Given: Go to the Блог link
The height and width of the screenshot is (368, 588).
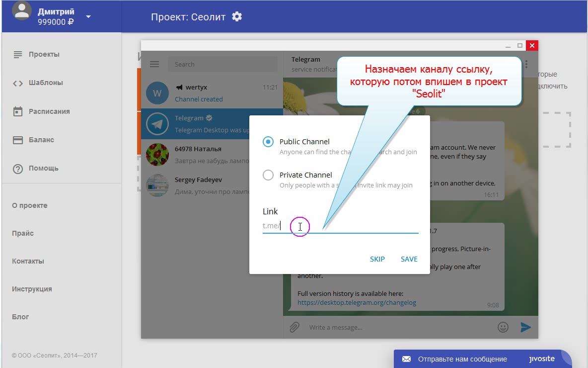Looking at the screenshot, I should [x=20, y=317].
